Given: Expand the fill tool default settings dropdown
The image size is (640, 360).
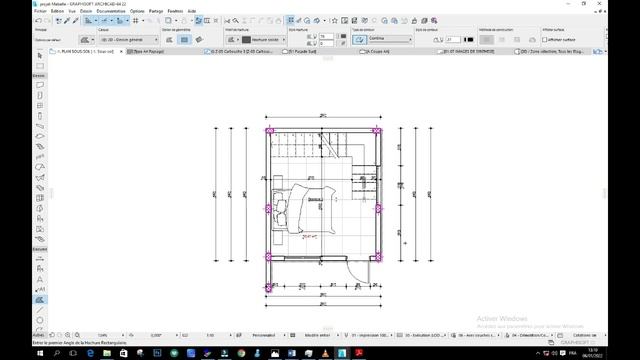Looking at the screenshot, I should (x=87, y=40).
